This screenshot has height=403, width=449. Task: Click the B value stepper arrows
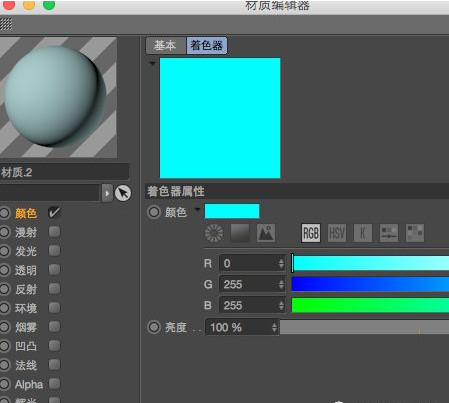point(281,305)
